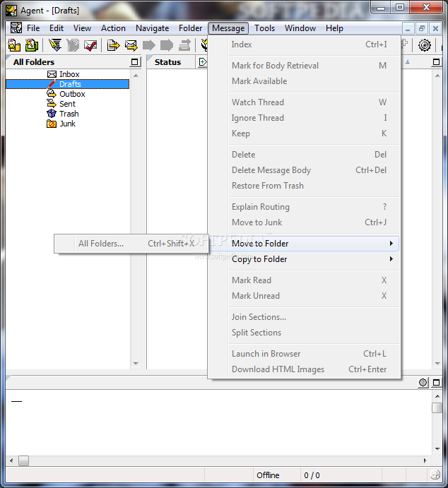Select the Outbox folder
The width and height of the screenshot is (448, 488).
point(72,94)
